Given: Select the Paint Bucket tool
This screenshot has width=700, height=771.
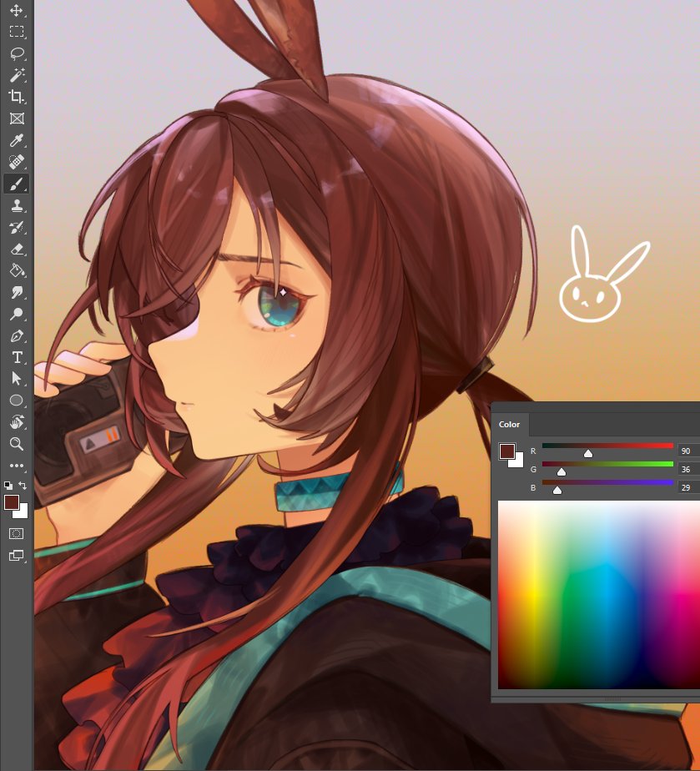Looking at the screenshot, I should 16,270.
